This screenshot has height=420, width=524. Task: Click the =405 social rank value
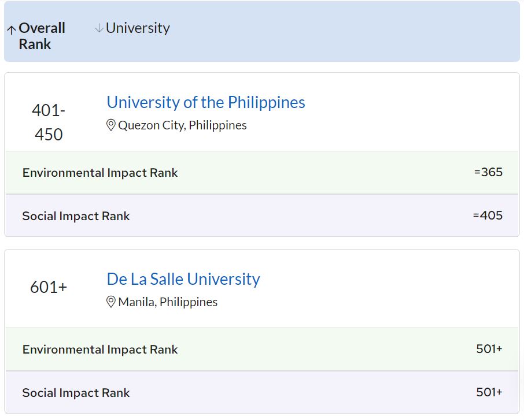pos(488,215)
